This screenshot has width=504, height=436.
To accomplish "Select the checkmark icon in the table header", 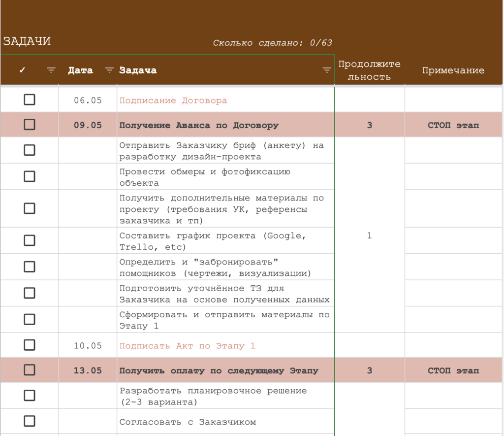I will pyautogui.click(x=22, y=69).
